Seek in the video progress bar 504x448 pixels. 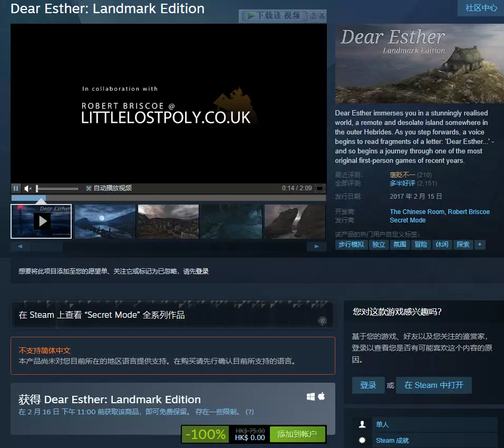coord(169,198)
